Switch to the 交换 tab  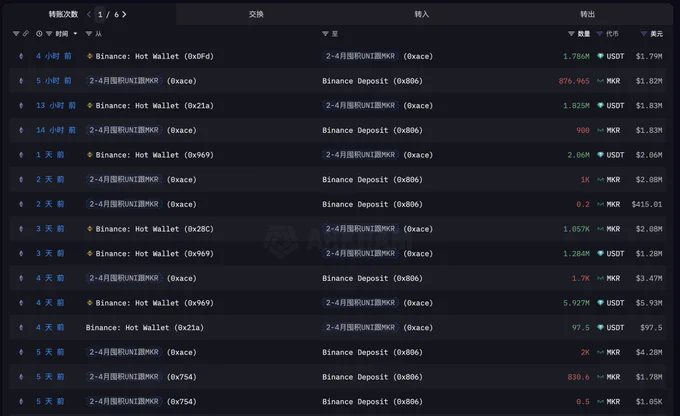[256, 14]
